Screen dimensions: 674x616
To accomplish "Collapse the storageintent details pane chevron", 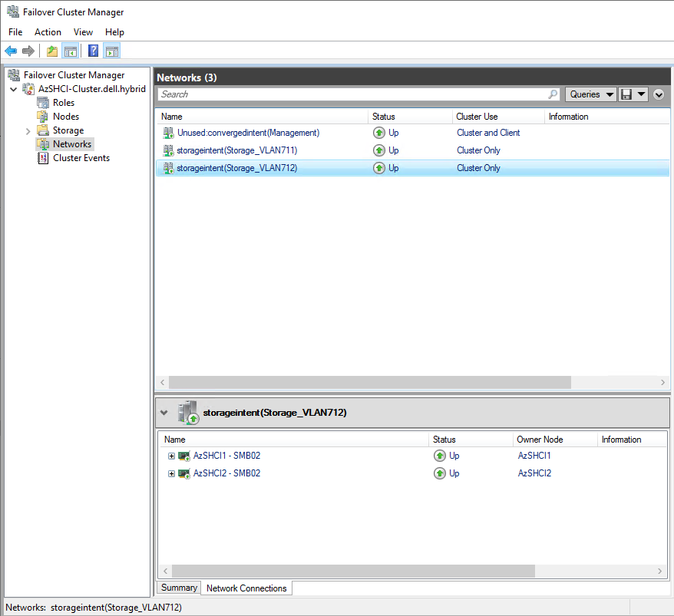I will pyautogui.click(x=164, y=413).
